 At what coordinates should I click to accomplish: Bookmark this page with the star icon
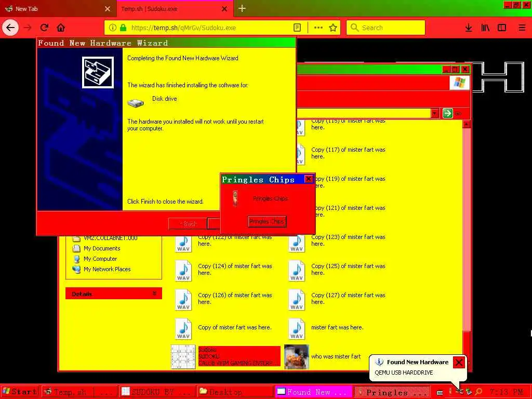click(333, 28)
